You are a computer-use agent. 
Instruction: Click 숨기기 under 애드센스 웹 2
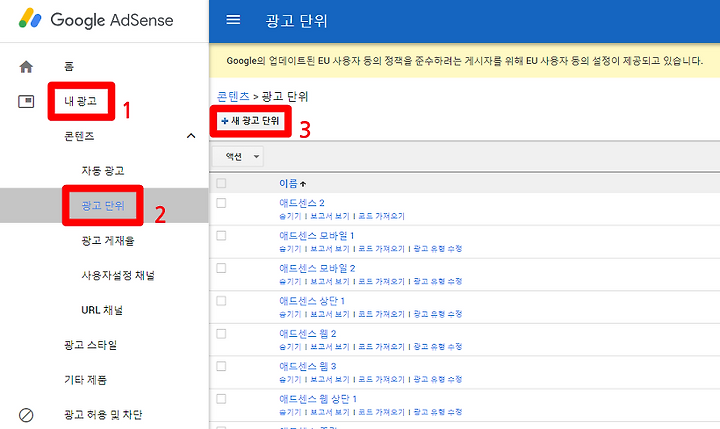(x=290, y=346)
